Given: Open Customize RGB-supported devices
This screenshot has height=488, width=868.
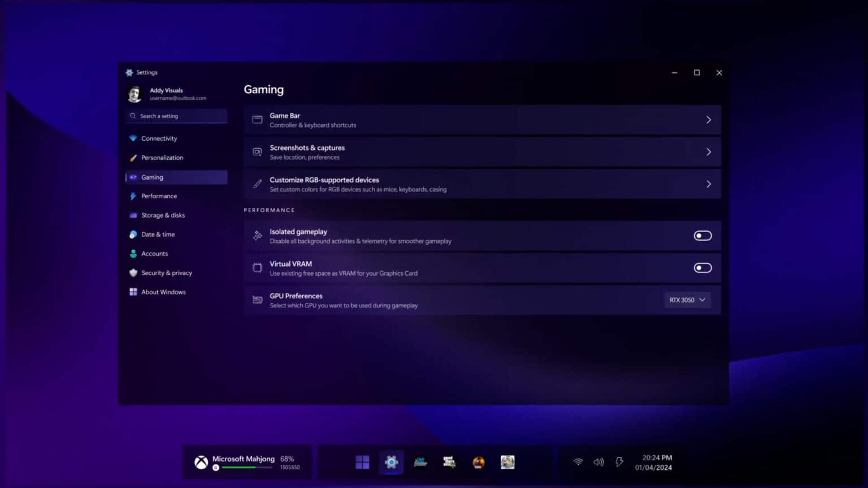Looking at the screenshot, I should click(482, 184).
